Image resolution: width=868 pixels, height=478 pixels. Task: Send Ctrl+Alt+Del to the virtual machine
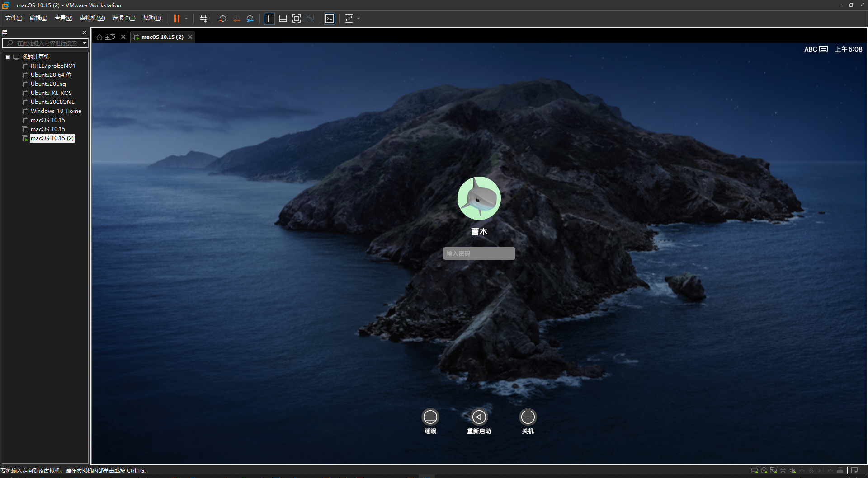coord(204,19)
